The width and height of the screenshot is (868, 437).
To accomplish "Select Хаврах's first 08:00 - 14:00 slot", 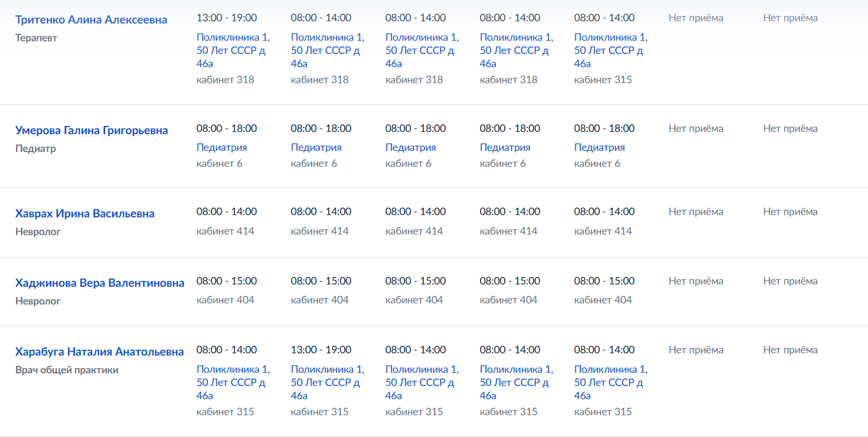I will click(x=226, y=212).
